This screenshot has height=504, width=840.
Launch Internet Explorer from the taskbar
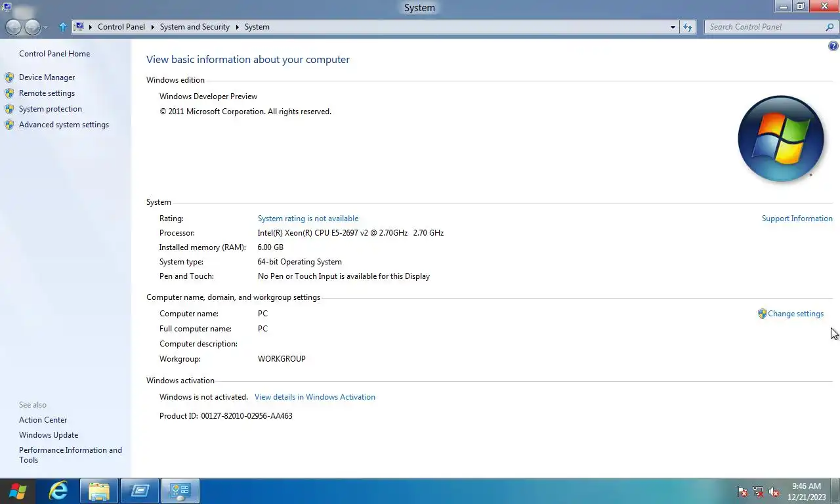click(x=58, y=491)
